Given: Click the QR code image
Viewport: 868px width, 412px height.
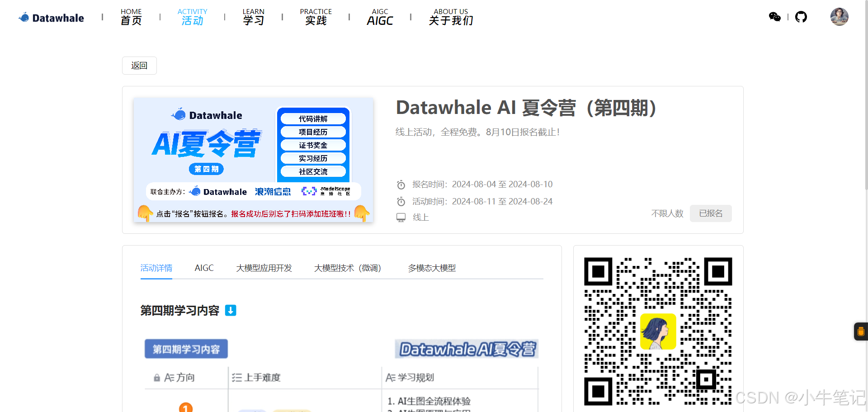Looking at the screenshot, I should point(658,331).
